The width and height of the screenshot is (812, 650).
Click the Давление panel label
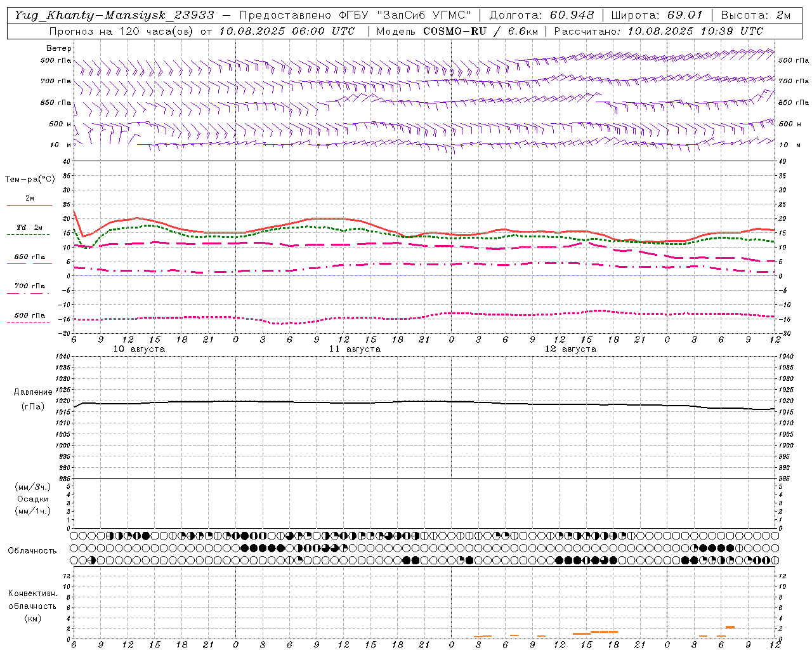[x=33, y=392]
